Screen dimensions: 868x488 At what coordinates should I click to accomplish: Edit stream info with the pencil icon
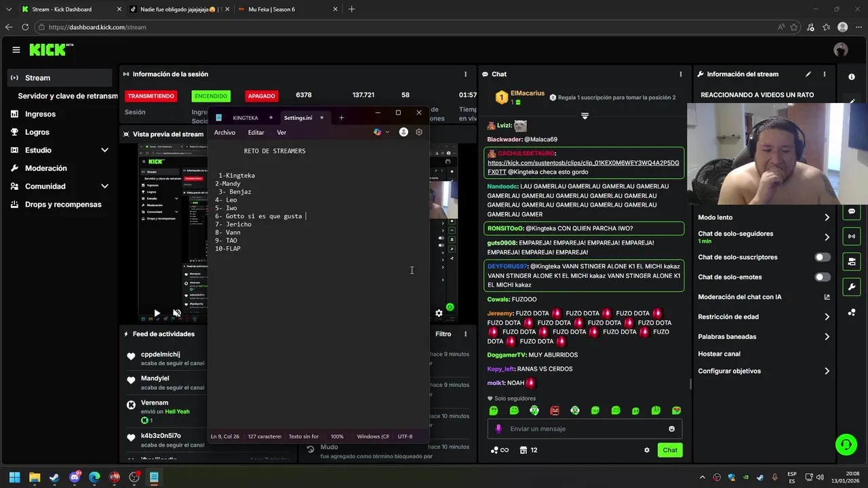808,75
